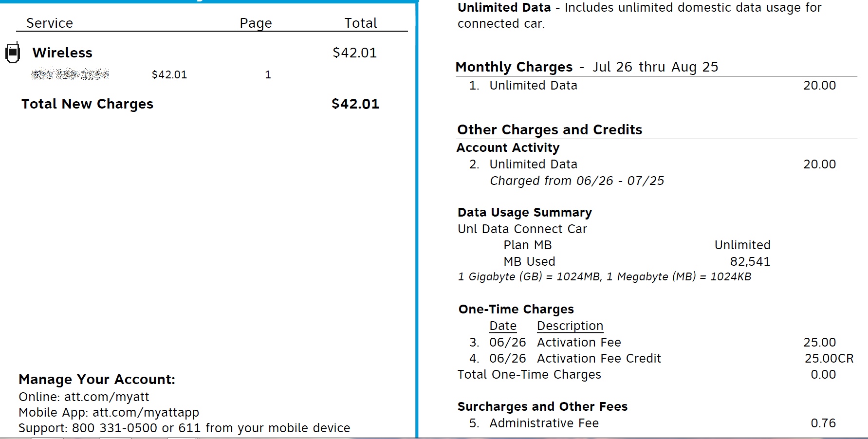Image resolution: width=868 pixels, height=439 pixels.
Task: Select the "Total New Charges" label
Action: click(87, 104)
